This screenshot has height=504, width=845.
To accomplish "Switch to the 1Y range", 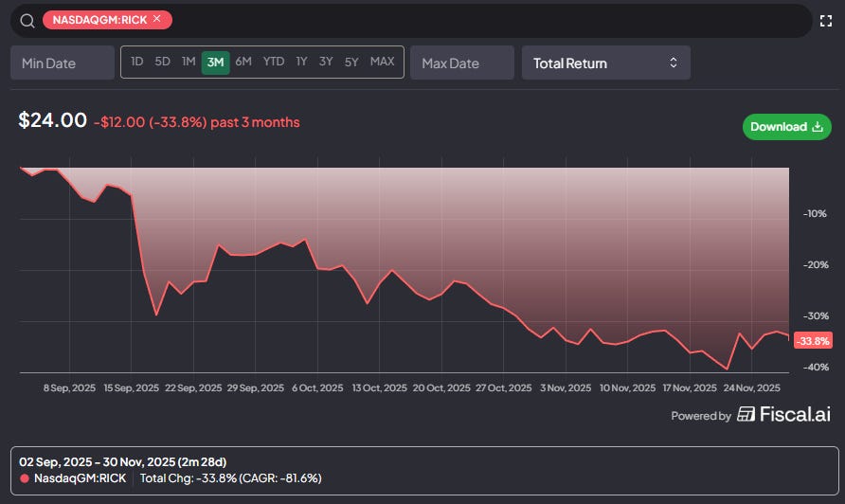I will pos(302,62).
